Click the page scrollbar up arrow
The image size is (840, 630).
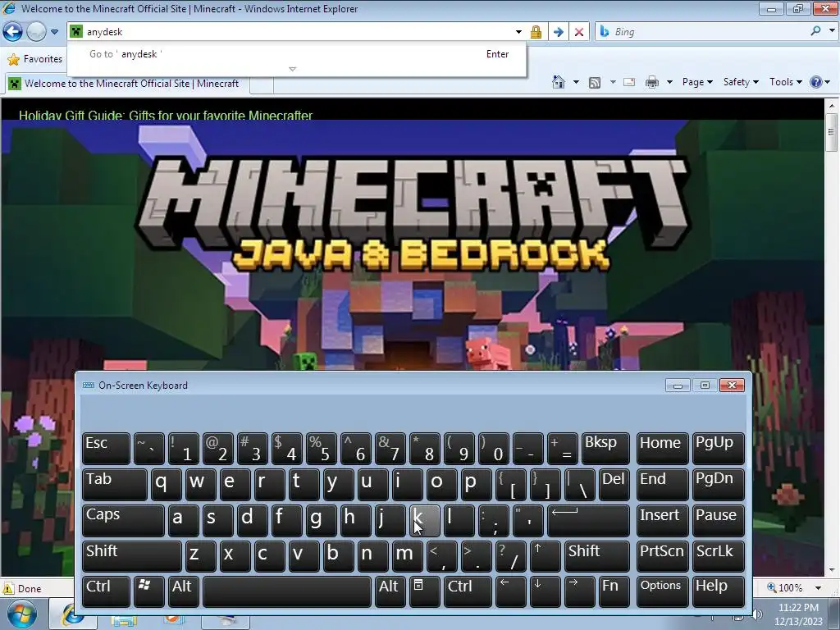(832, 106)
